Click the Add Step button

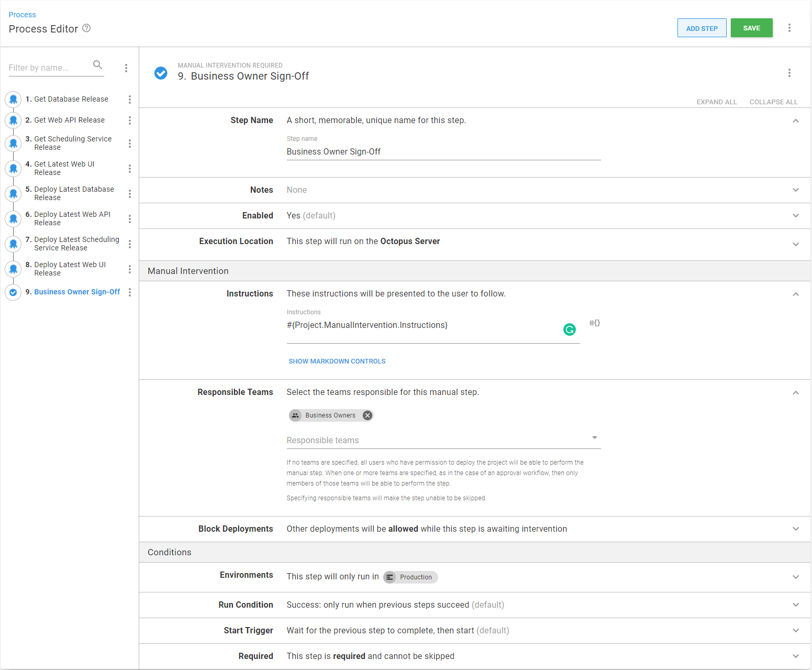tap(702, 28)
